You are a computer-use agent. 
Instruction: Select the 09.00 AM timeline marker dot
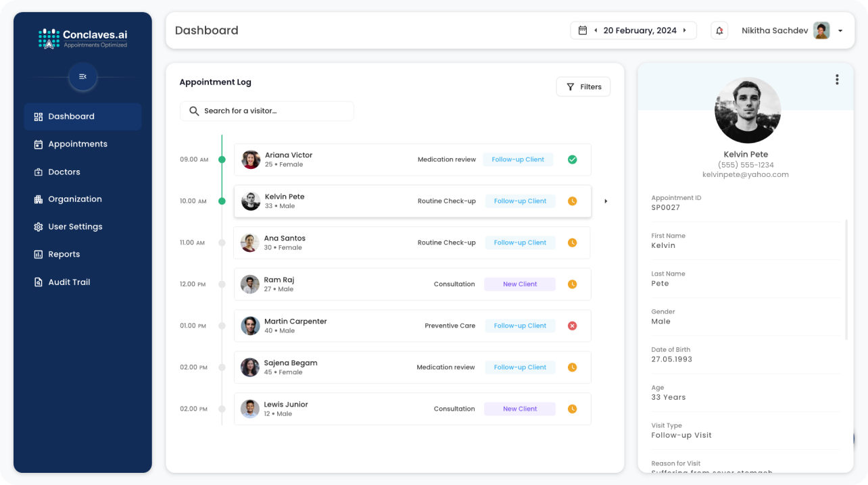tap(222, 159)
